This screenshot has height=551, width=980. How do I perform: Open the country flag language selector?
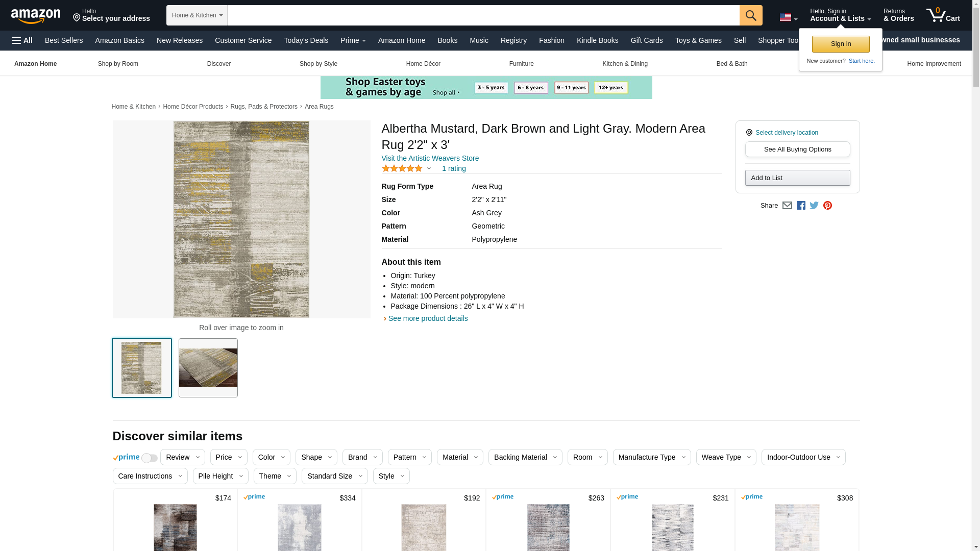788,17
